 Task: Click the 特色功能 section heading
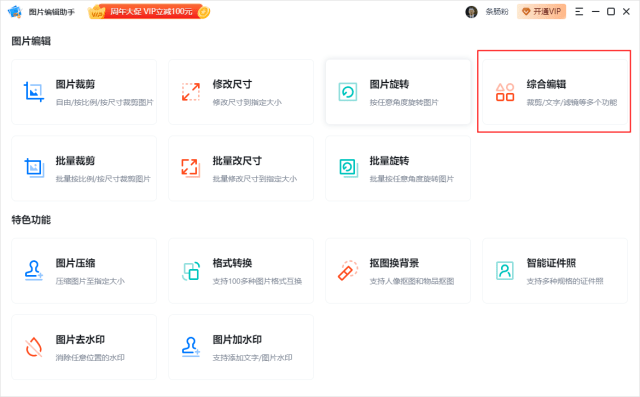(x=31, y=220)
